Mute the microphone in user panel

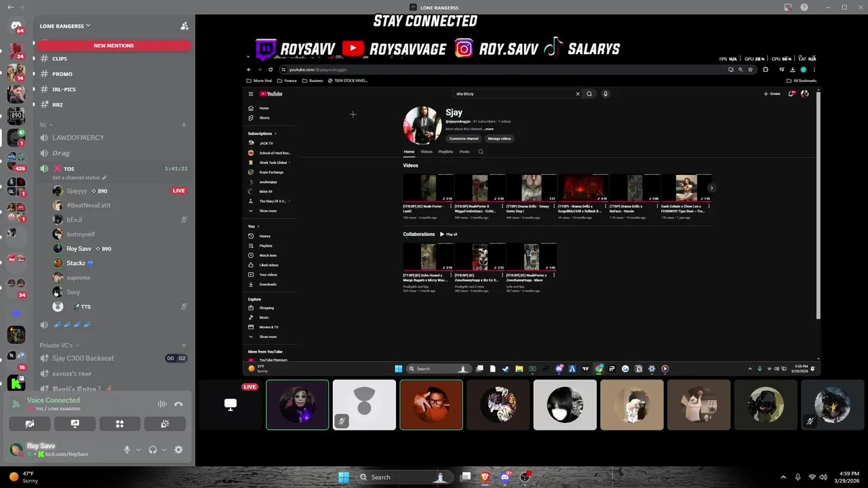127,449
